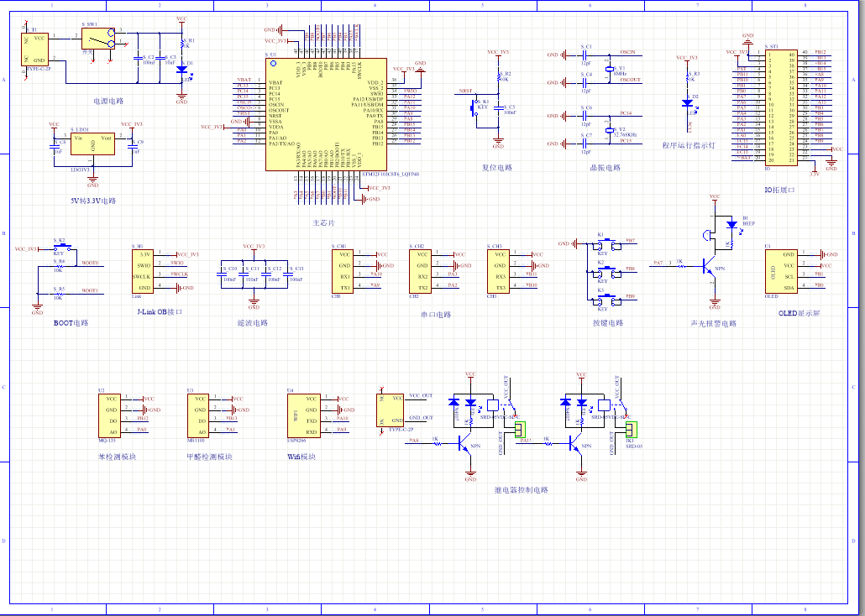
Task: Click the 'BOOT1' net label in BOOT circuit
Action: [91, 290]
